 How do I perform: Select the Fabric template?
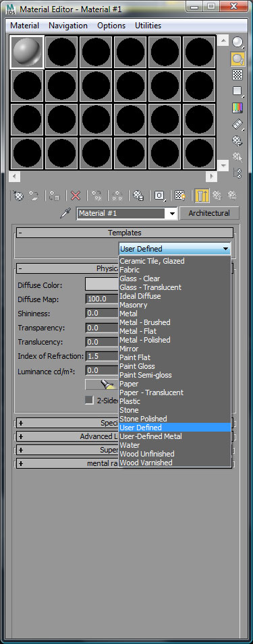175,270
